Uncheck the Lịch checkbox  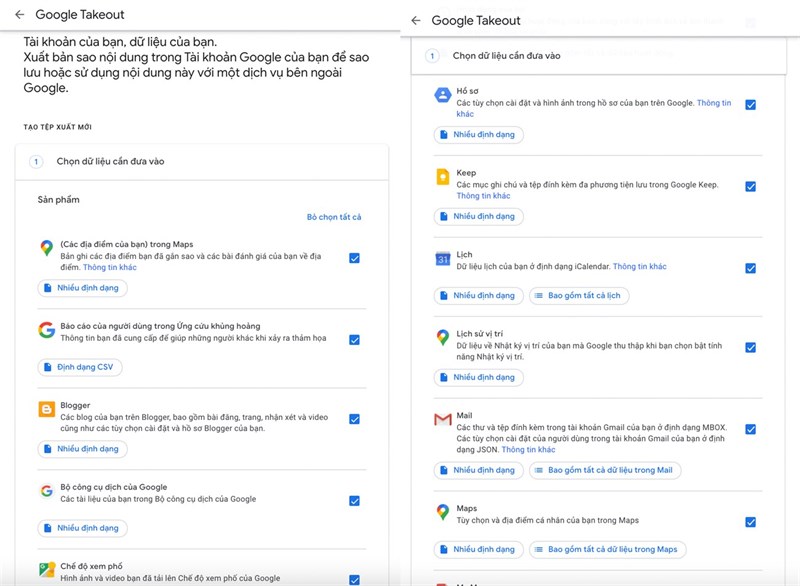[751, 268]
